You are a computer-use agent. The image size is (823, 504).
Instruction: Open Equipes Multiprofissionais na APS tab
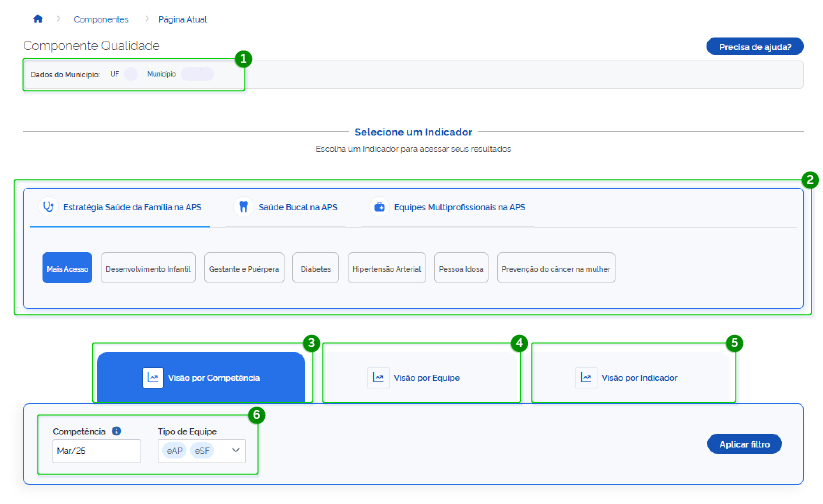click(x=458, y=207)
